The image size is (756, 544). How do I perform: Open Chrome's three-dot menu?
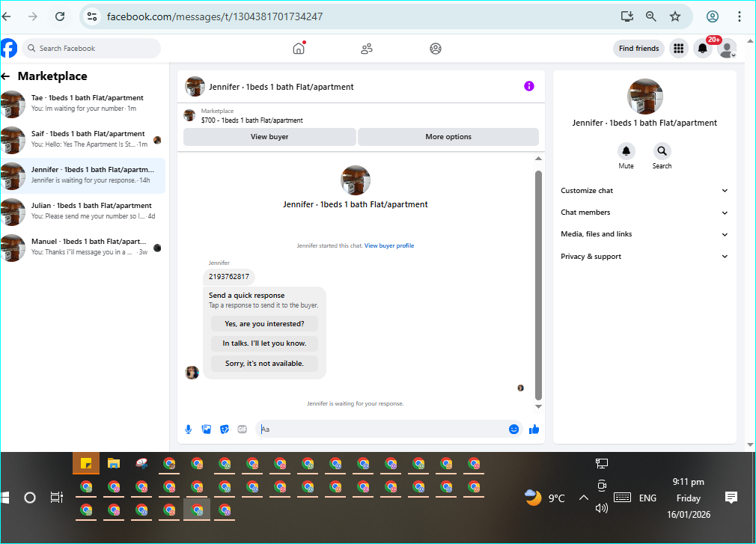click(739, 16)
